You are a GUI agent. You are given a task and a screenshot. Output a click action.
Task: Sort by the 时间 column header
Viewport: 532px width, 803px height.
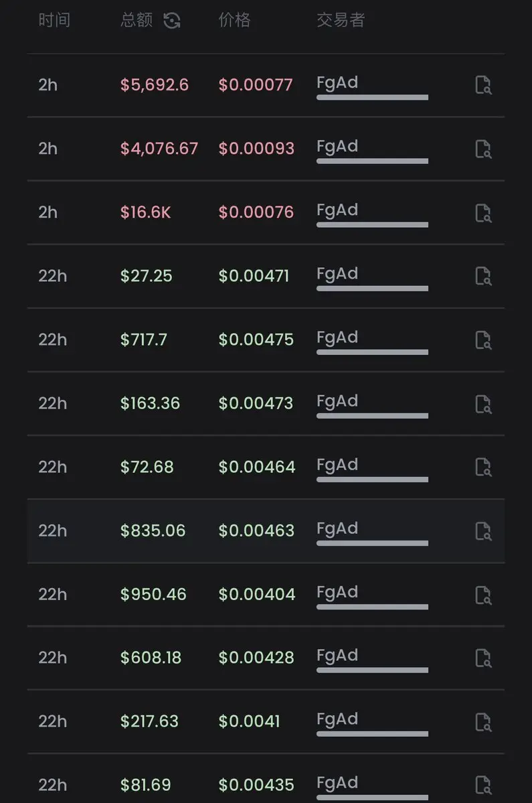pyautogui.click(x=54, y=21)
